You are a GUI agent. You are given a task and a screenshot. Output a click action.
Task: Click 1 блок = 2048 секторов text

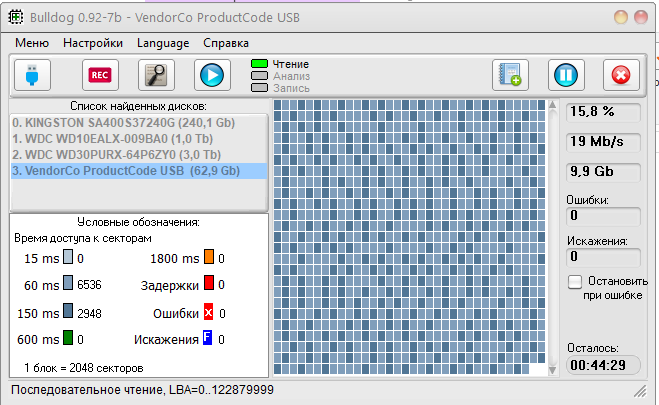click(x=84, y=368)
